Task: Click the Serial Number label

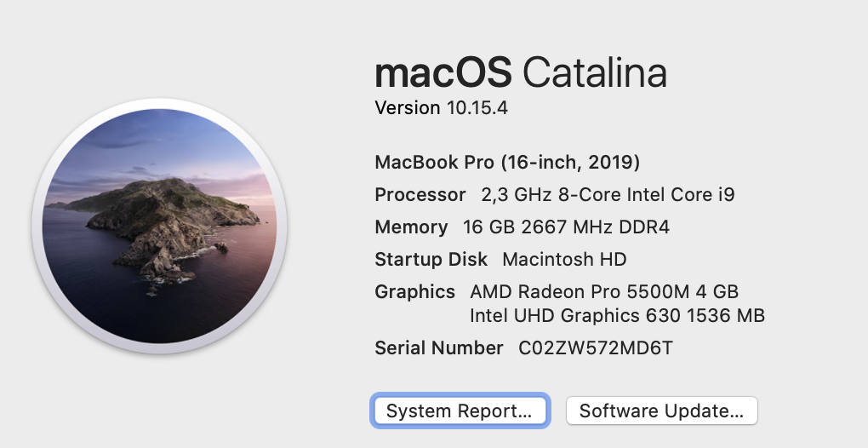Action: click(439, 347)
